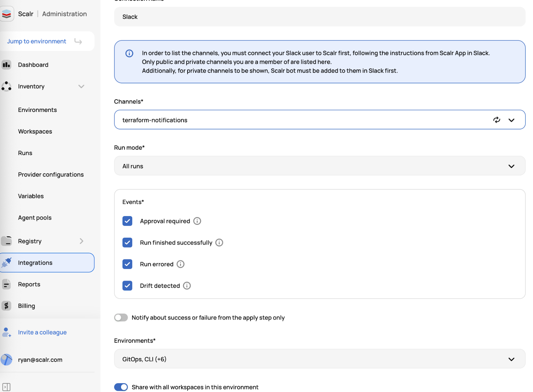Uncheck the Approval required checkbox

tap(127, 221)
